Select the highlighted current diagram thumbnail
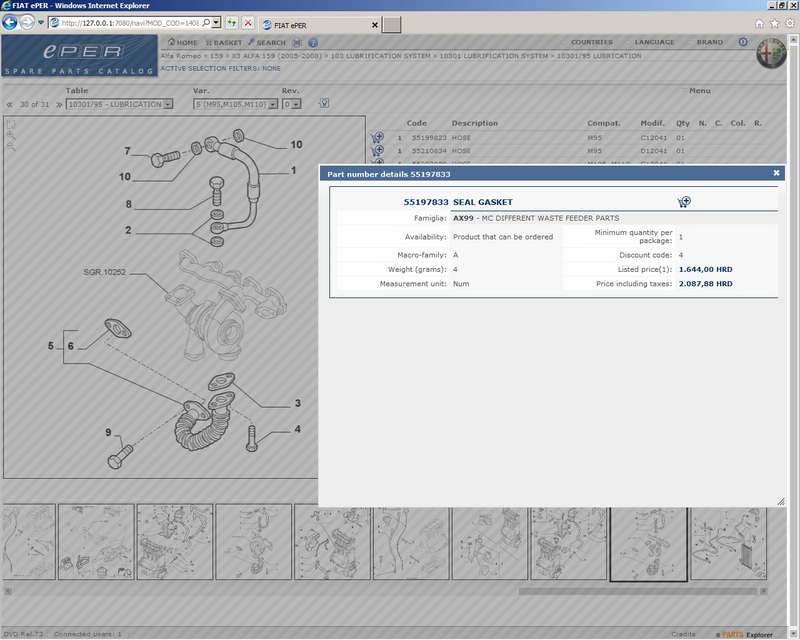 coord(647,543)
